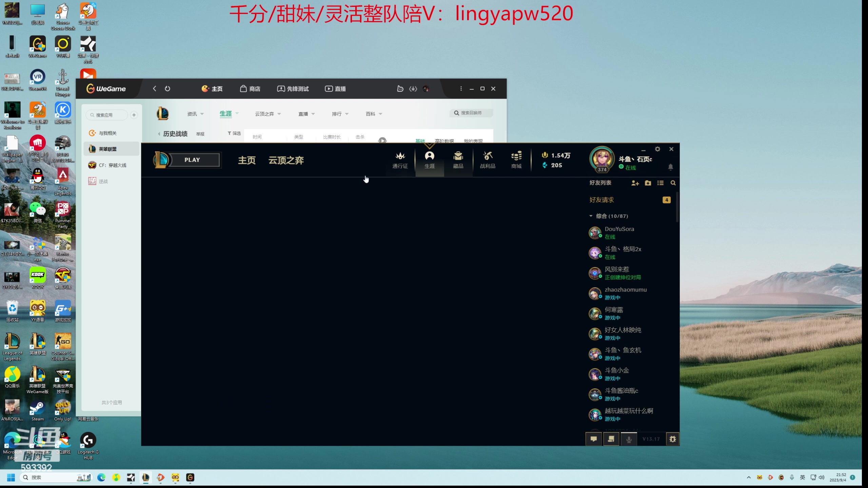This screenshot has width=868, height=488.
Task: Add an app with the plus button in WeGame sidebar
Action: pos(134,115)
